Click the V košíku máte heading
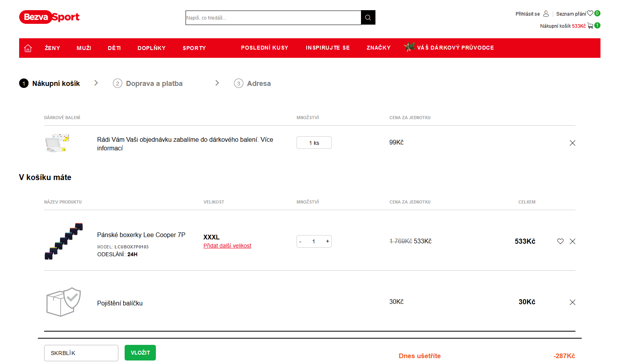Viewport: 620px width, 364px height. point(45,177)
